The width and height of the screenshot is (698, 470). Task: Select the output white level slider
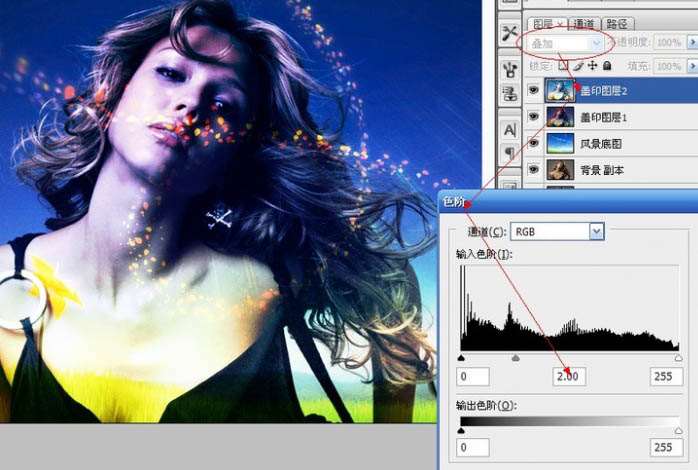678,430
